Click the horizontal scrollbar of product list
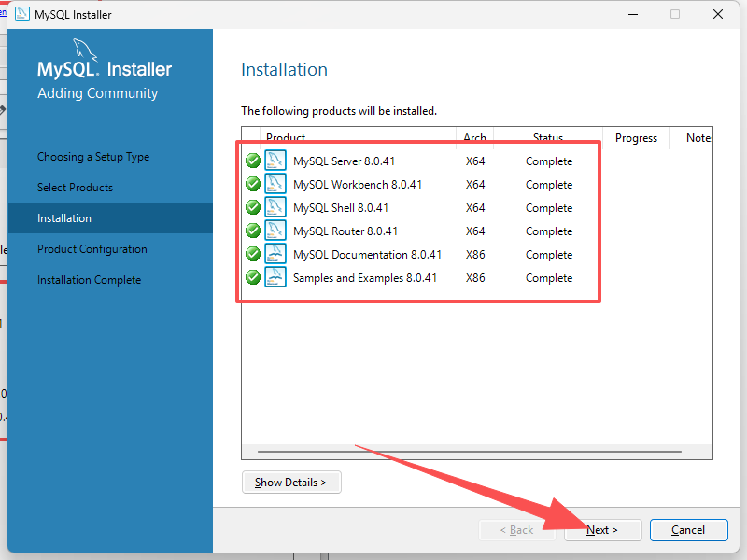 (x=467, y=452)
